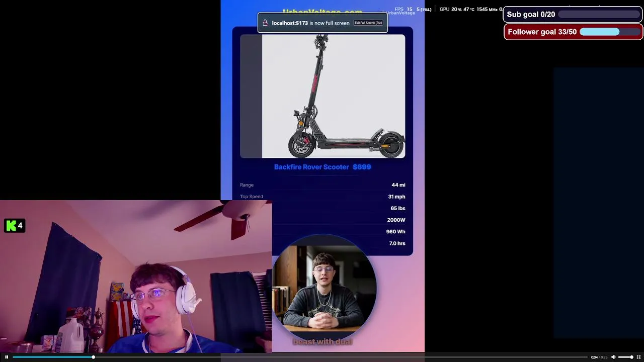Click the UrbanVoltage.com site header

click(x=323, y=13)
